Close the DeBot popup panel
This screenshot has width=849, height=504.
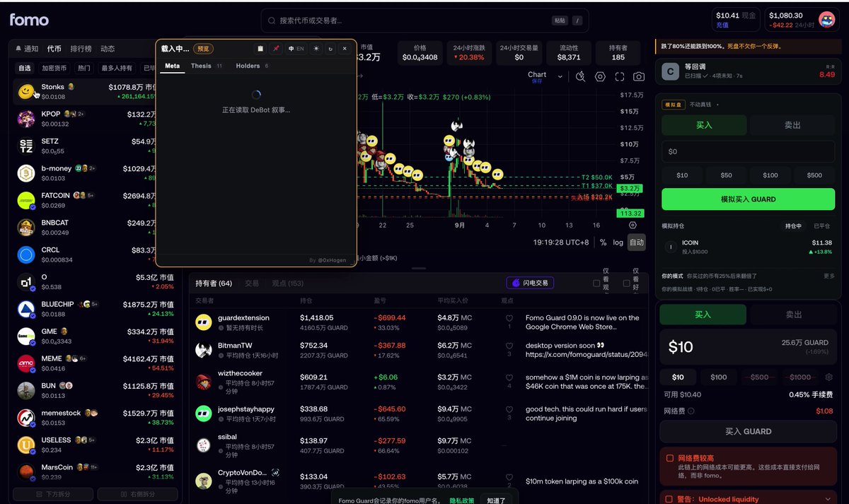345,49
